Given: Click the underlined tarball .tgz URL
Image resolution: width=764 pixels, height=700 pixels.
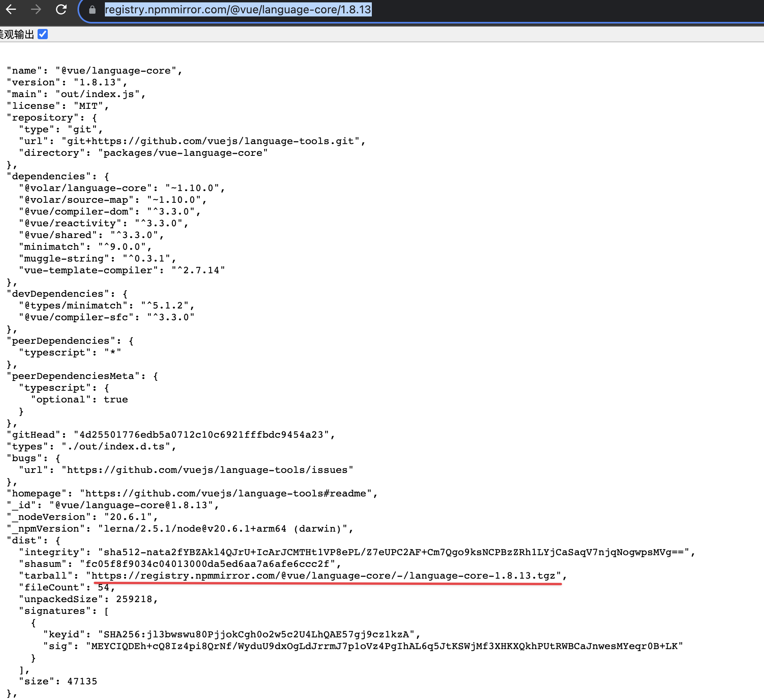Looking at the screenshot, I should pyautogui.click(x=323, y=576).
